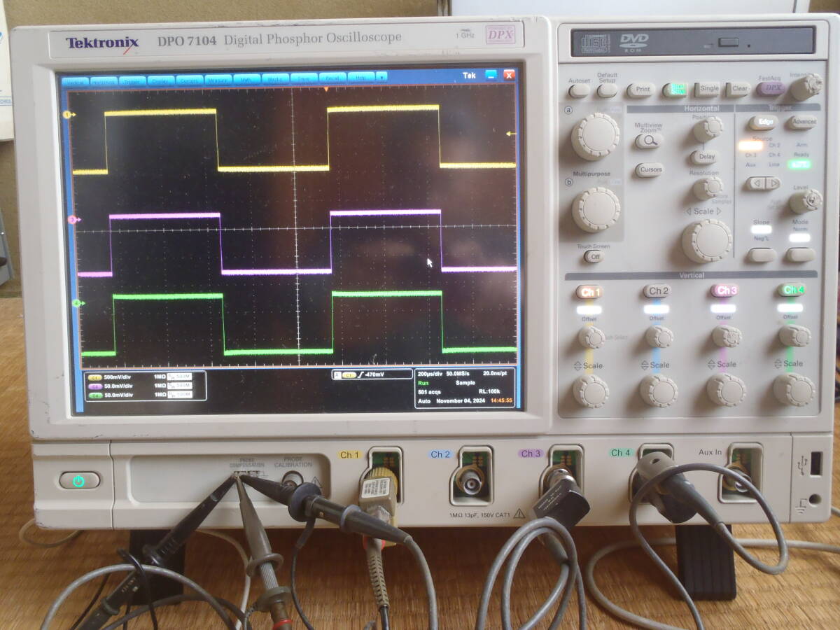Click the green channel 4 ground marker on waveform

[x=77, y=303]
